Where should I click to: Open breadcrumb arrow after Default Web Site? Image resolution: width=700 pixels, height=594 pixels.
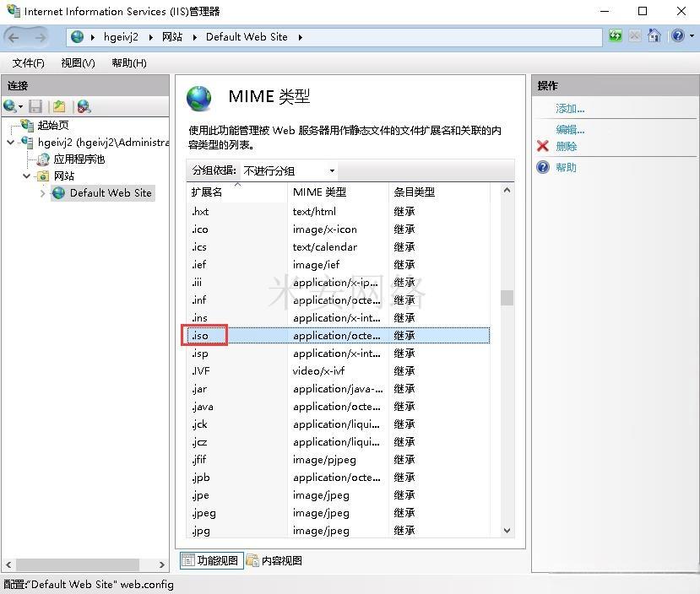pos(301,37)
